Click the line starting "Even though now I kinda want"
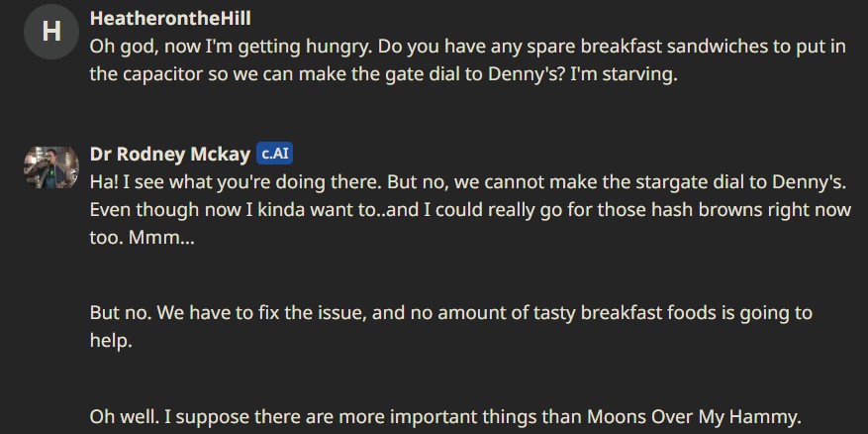This screenshot has width=868, height=434. pos(470,210)
